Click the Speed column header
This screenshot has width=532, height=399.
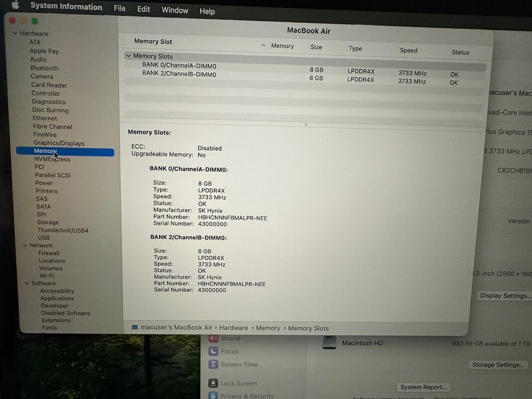[x=408, y=50]
